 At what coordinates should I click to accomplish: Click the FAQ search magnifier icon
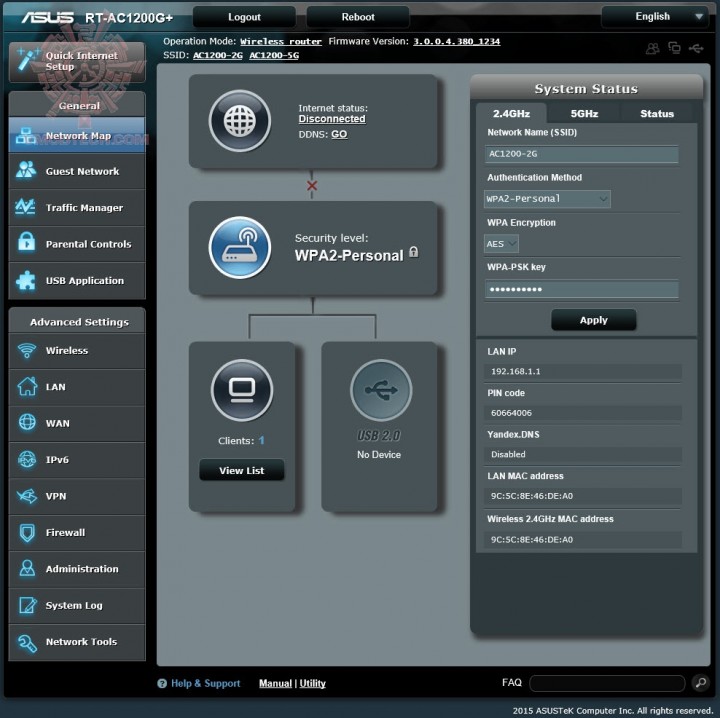pyautogui.click(x=701, y=683)
